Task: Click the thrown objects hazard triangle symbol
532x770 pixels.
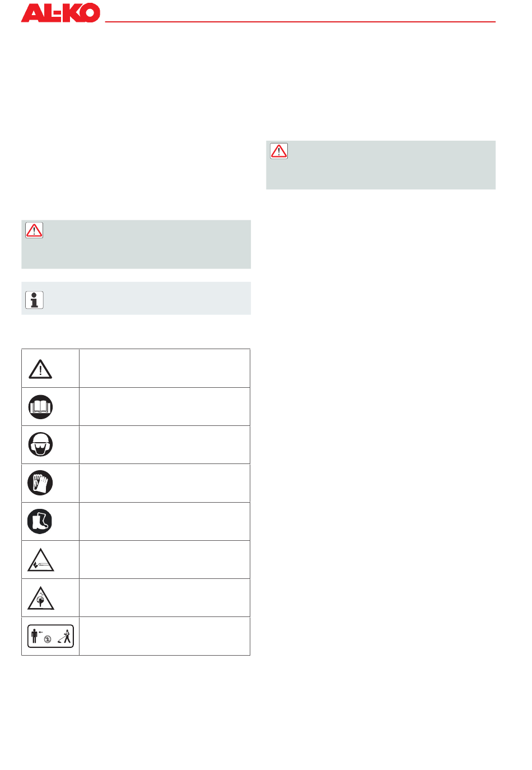Action: (40, 599)
